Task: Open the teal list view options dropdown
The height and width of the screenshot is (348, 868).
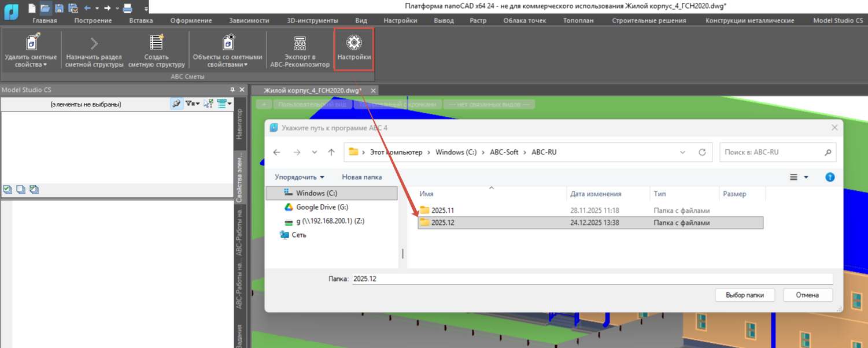Action: pos(224,103)
